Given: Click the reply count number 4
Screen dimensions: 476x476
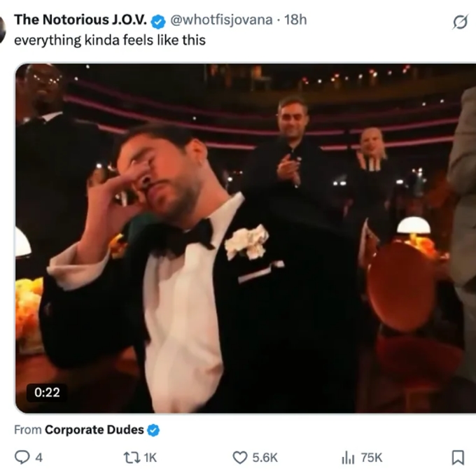Looking at the screenshot, I should click(38, 457).
